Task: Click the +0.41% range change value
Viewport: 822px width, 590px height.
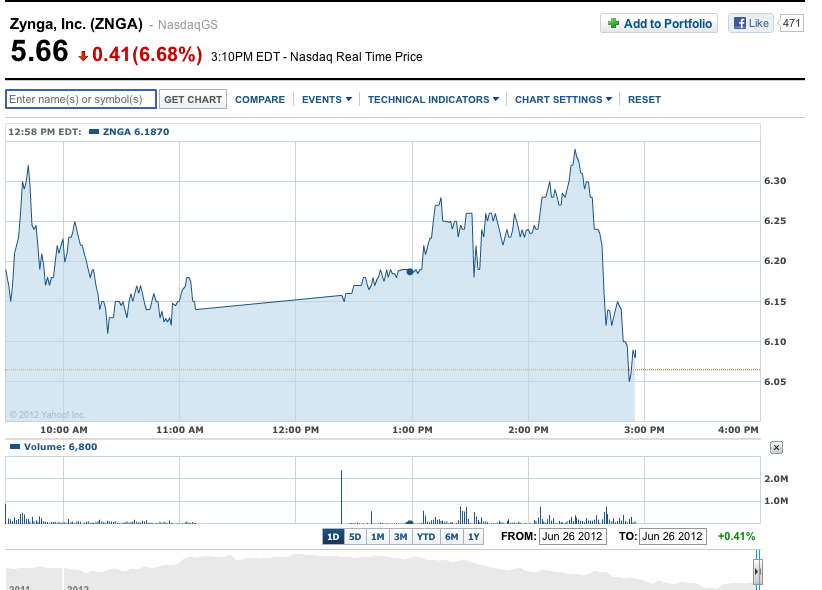Action: (736, 536)
